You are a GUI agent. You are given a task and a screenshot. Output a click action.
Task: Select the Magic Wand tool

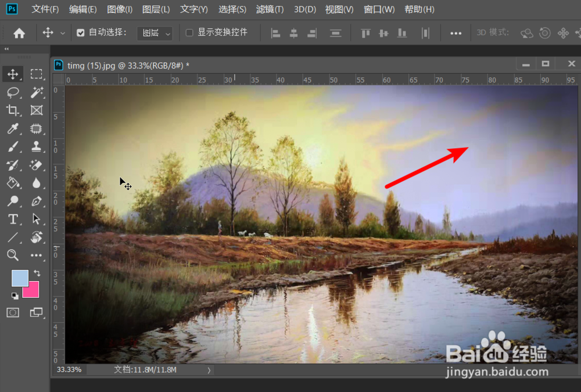(x=36, y=92)
